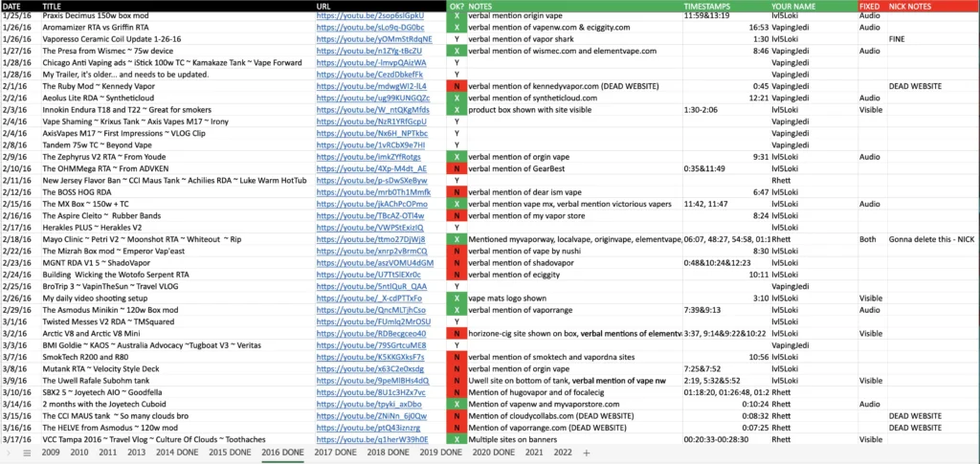Click the red N cell in Ruby Mod row

pos(457,86)
